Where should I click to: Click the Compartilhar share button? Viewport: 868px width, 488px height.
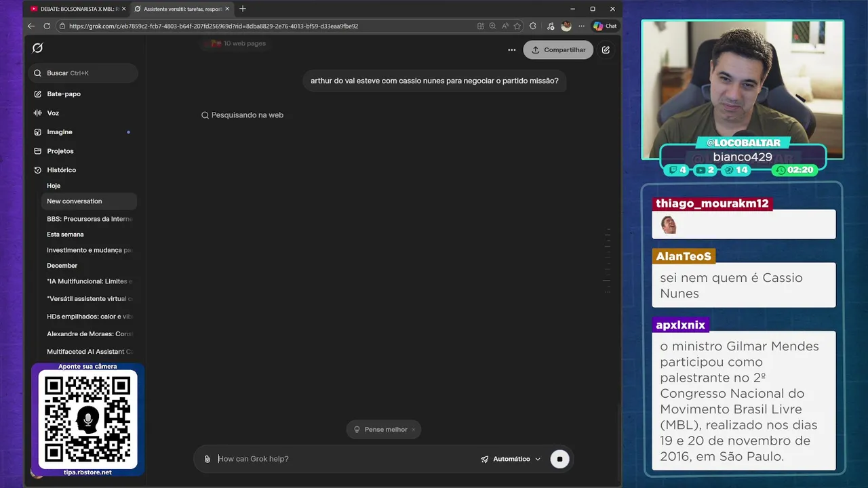[x=558, y=50]
